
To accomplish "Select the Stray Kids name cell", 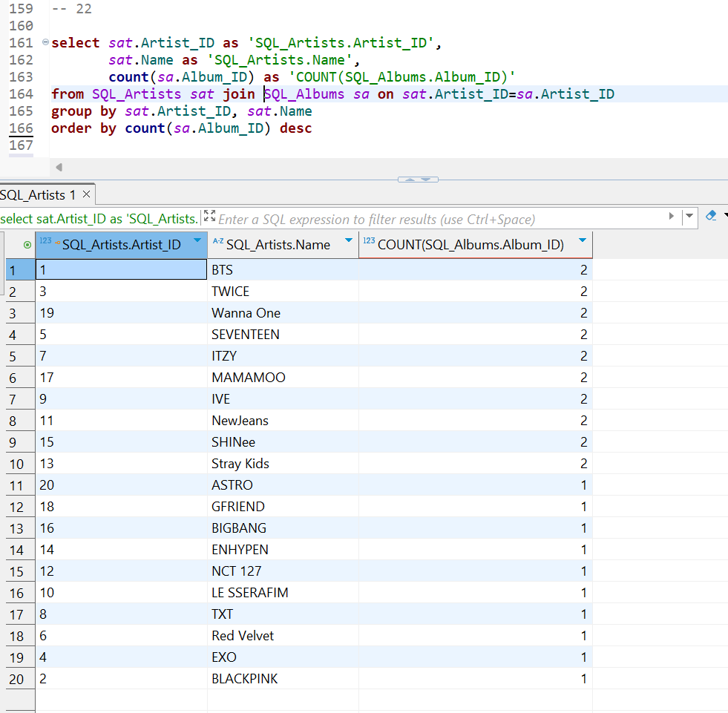I will (x=283, y=463).
